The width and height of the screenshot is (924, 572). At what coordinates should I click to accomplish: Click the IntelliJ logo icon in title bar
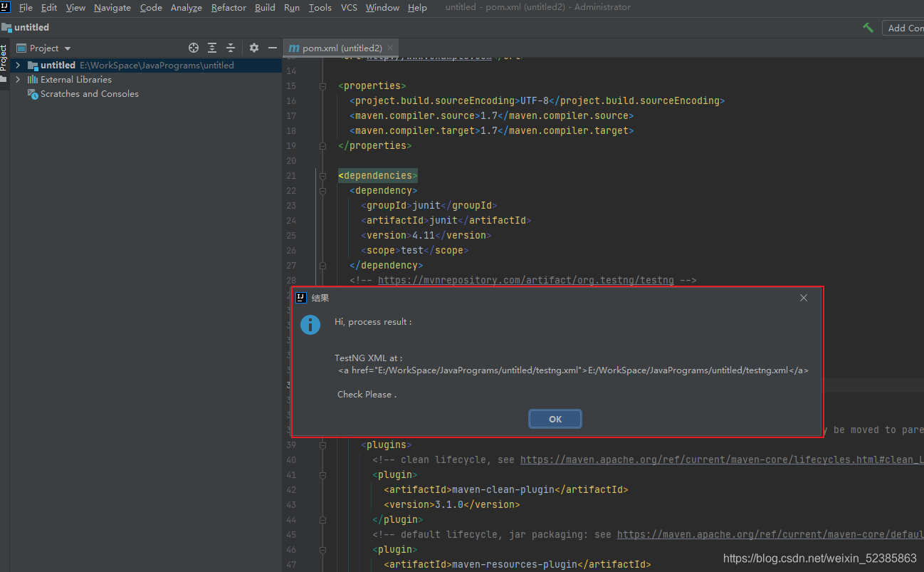click(6, 6)
